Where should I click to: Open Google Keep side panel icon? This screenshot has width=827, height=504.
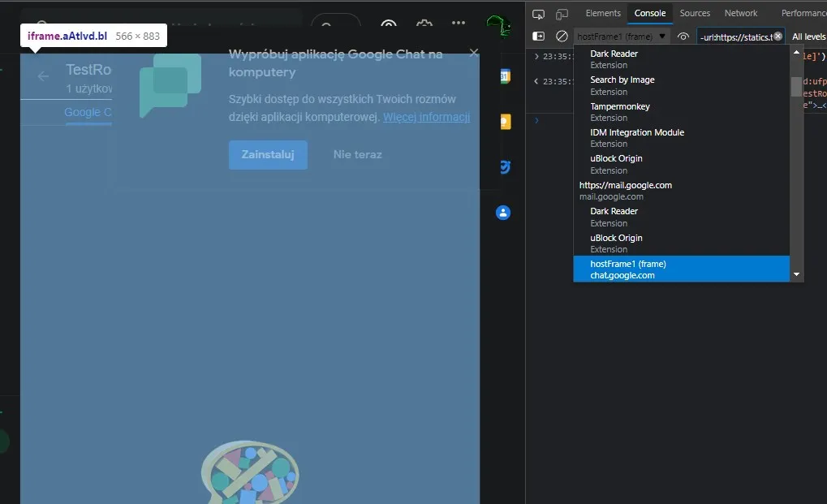[505, 122]
